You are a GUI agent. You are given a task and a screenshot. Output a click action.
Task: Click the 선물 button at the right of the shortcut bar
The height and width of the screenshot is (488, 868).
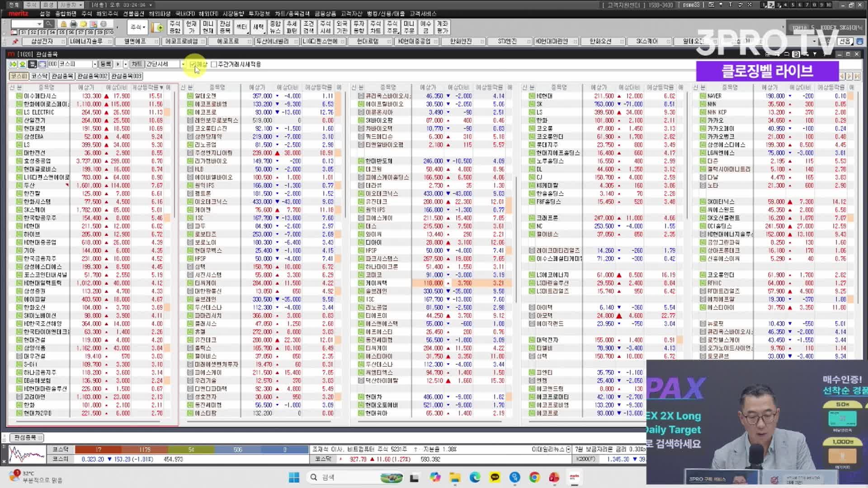[844, 41]
